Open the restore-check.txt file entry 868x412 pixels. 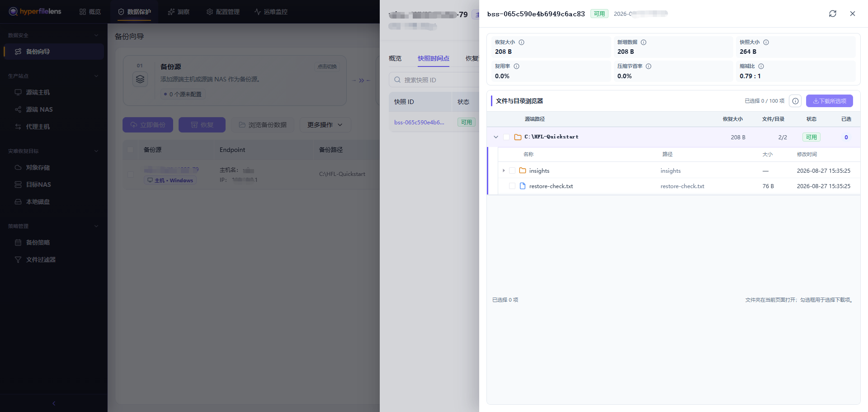551,186
